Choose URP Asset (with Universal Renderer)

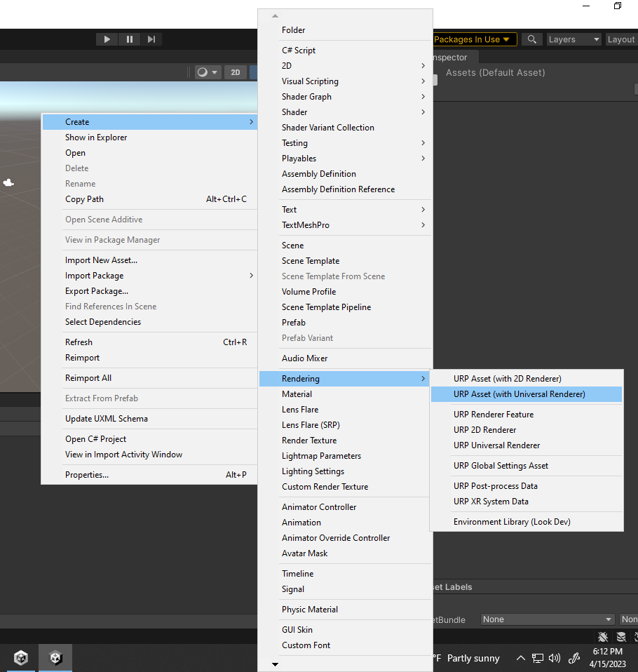coord(527,394)
